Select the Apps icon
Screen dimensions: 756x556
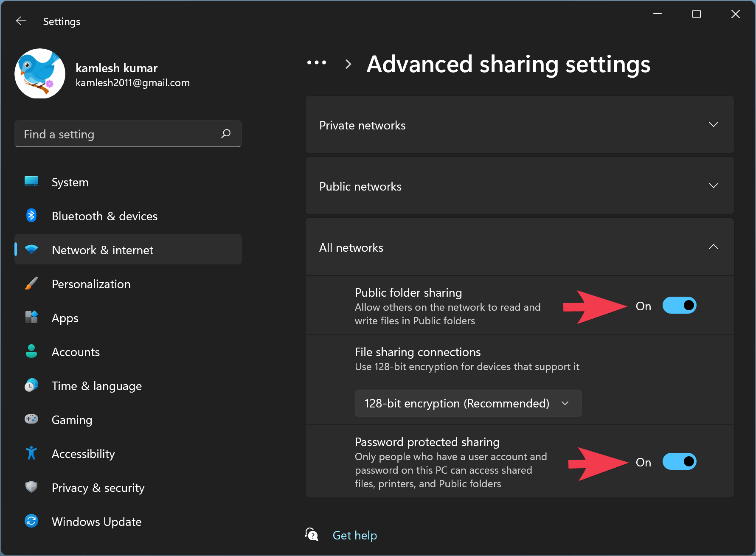tap(31, 317)
